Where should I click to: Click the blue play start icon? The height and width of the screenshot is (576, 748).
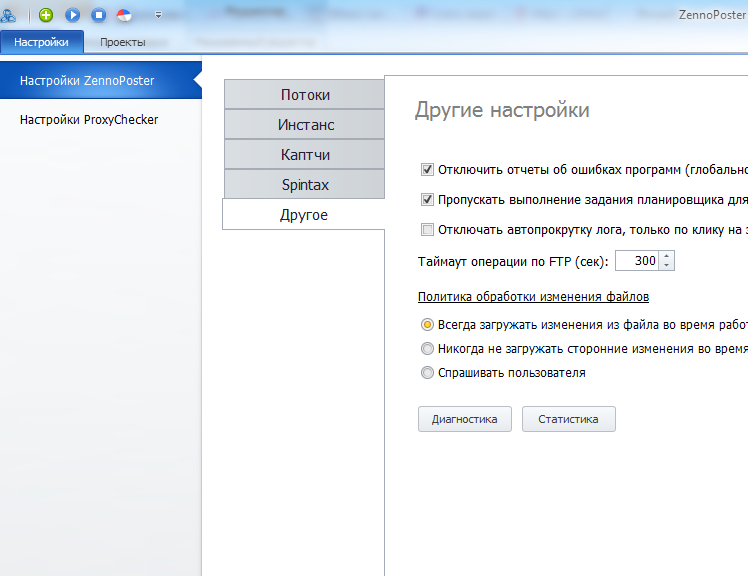pyautogui.click(x=73, y=15)
